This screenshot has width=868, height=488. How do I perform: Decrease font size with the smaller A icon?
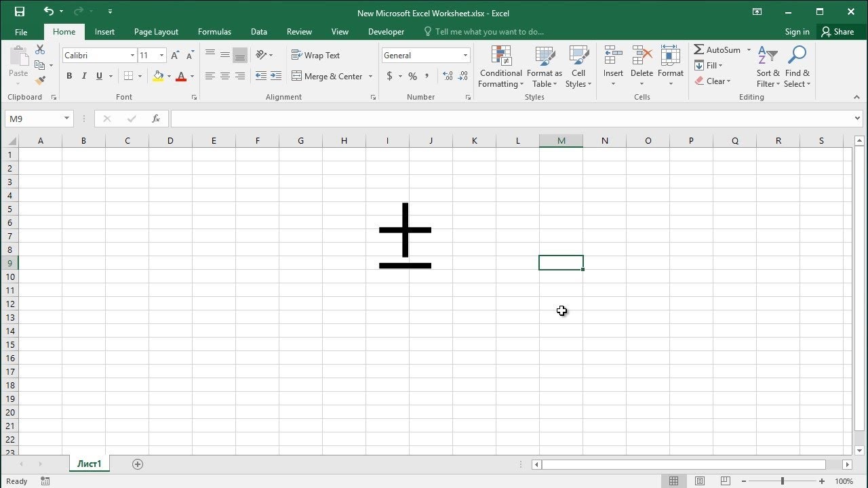pos(191,55)
